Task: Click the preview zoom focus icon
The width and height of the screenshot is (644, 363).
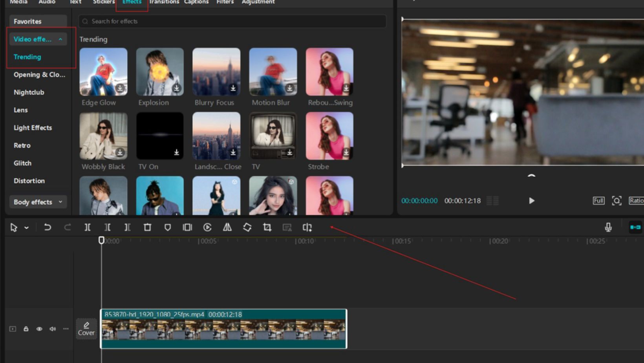Action: click(x=617, y=201)
